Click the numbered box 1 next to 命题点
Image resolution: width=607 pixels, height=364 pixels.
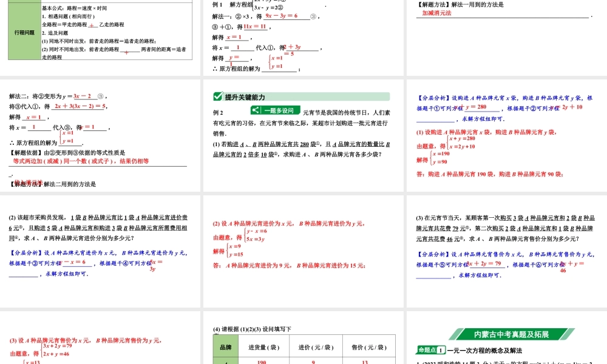[x=441, y=349]
